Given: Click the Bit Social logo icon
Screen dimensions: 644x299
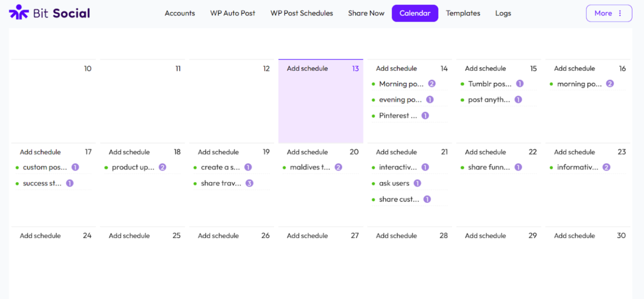Looking at the screenshot, I should tap(19, 13).
